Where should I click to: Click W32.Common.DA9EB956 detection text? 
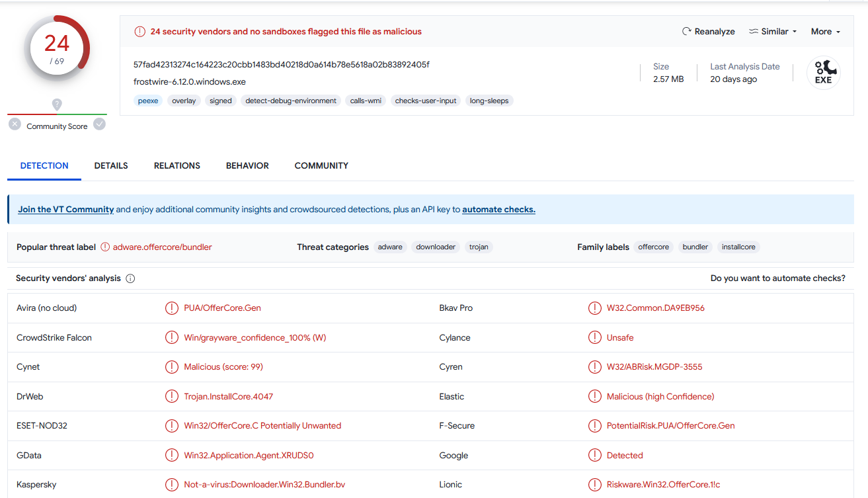[x=656, y=308]
